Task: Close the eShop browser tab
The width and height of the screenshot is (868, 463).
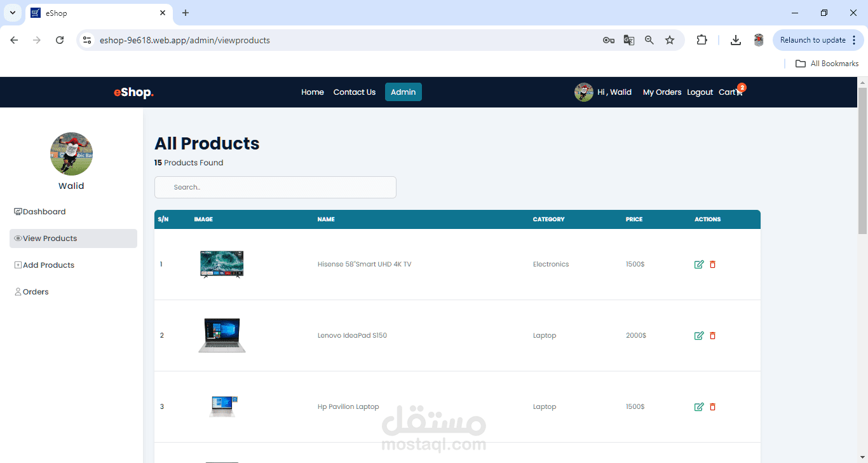Action: pyautogui.click(x=163, y=13)
